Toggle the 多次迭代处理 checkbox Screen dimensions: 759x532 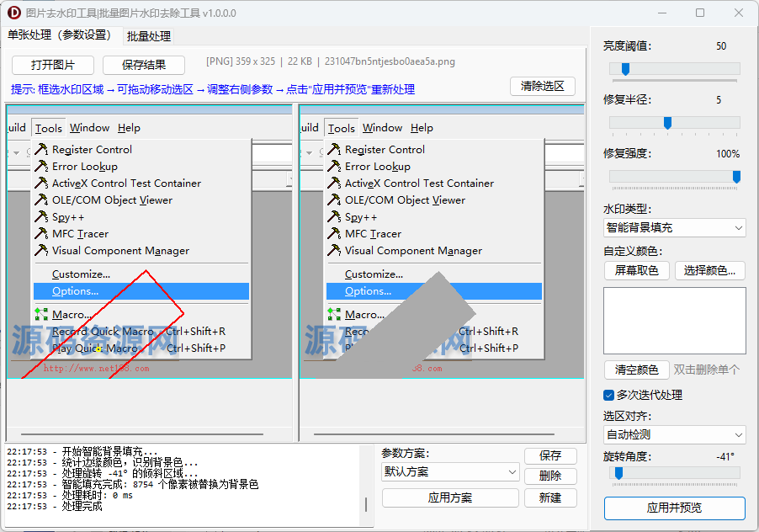click(608, 396)
